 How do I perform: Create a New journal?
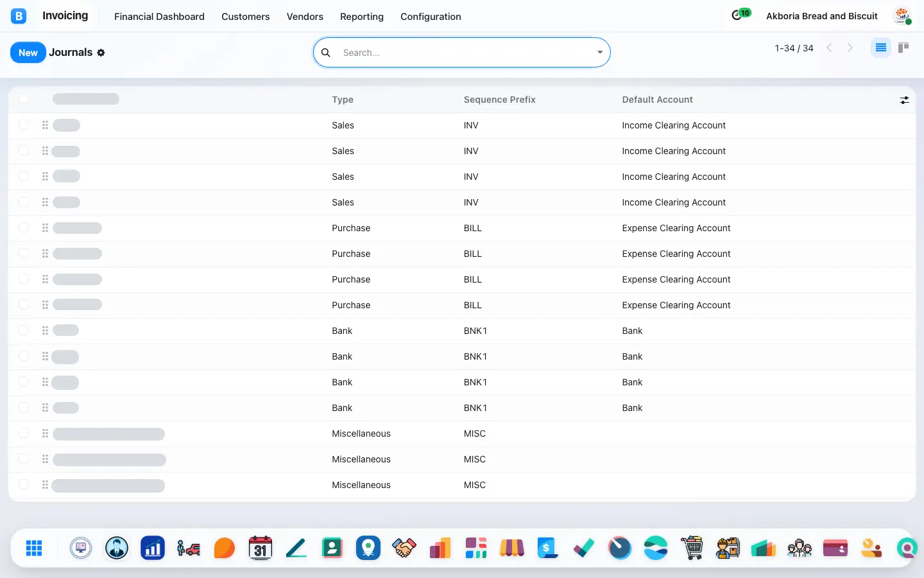click(28, 53)
